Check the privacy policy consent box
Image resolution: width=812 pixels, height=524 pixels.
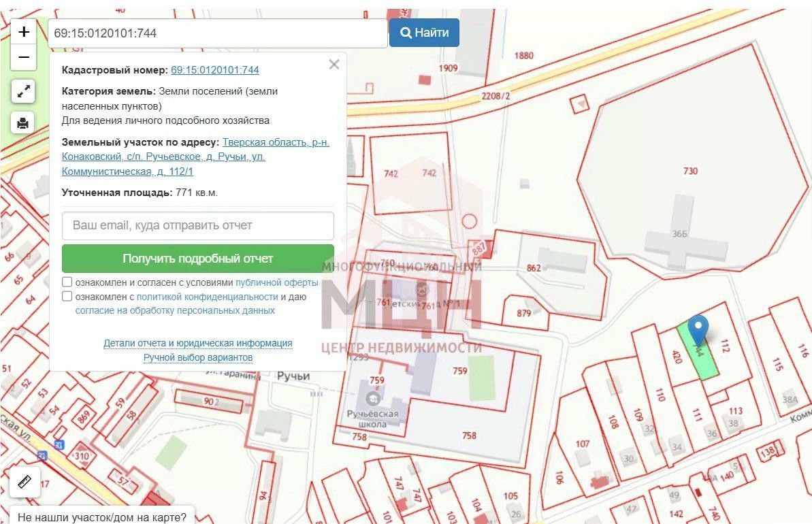pos(67,296)
